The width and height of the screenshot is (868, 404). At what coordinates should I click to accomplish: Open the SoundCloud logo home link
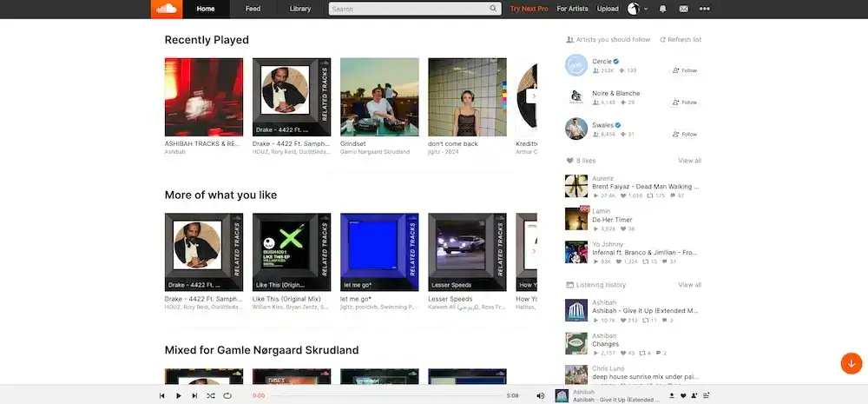167,9
